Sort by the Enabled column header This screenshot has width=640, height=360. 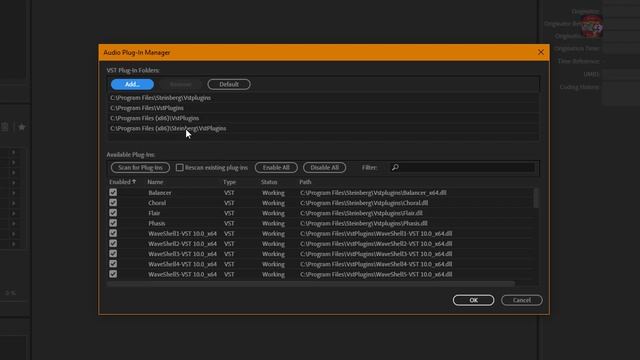(122, 182)
